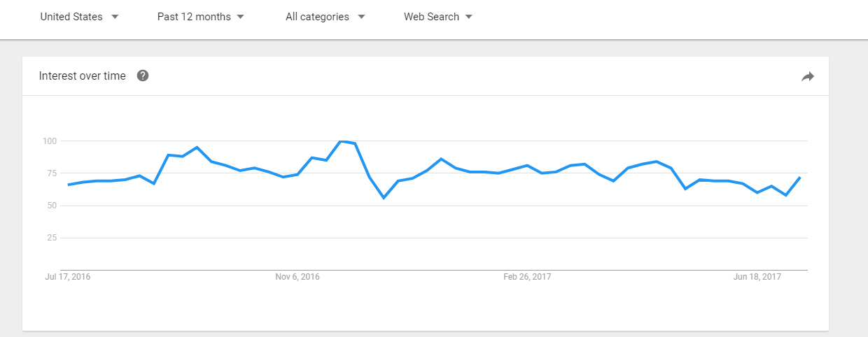Click the peak of the trend line at 100

[341, 141]
